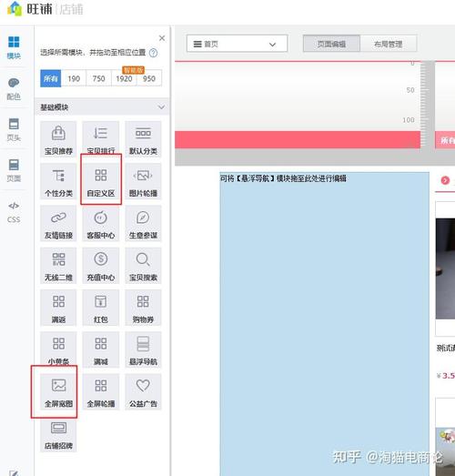
Task: Click the 店铺 label in header
Action: (71, 9)
